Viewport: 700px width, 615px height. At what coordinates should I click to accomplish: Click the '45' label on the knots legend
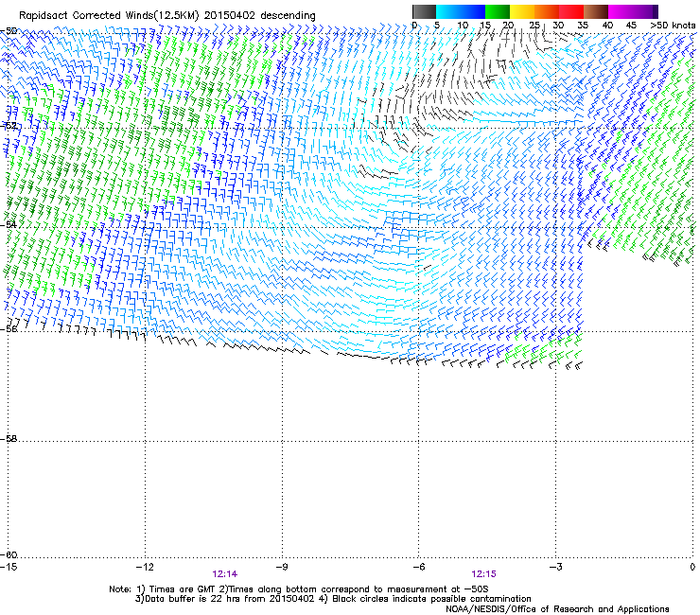tap(631, 25)
